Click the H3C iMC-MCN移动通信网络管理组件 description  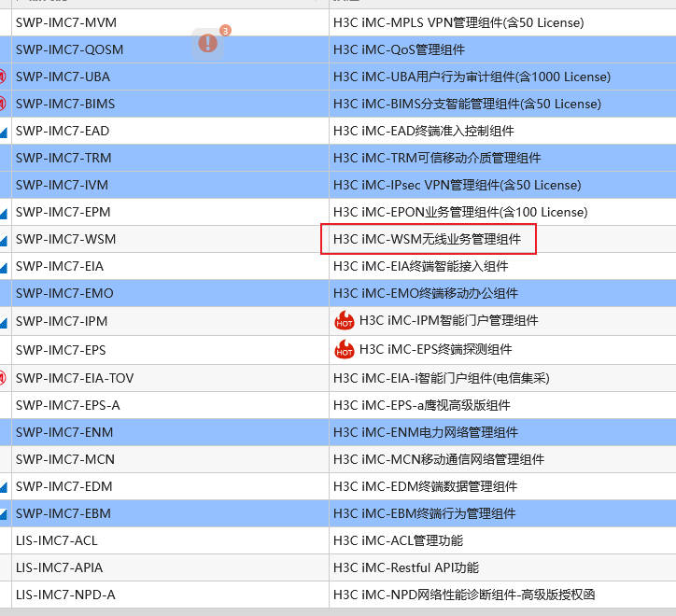439,459
